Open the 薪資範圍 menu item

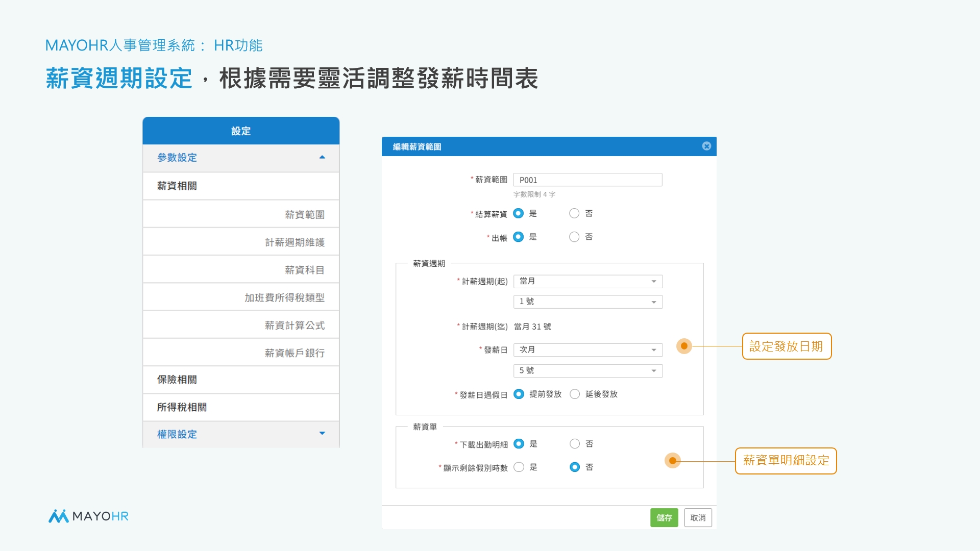click(241, 214)
